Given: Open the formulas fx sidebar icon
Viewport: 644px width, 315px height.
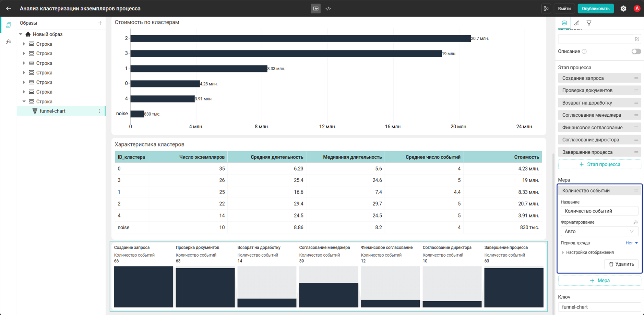Looking at the screenshot, I should coord(9,42).
